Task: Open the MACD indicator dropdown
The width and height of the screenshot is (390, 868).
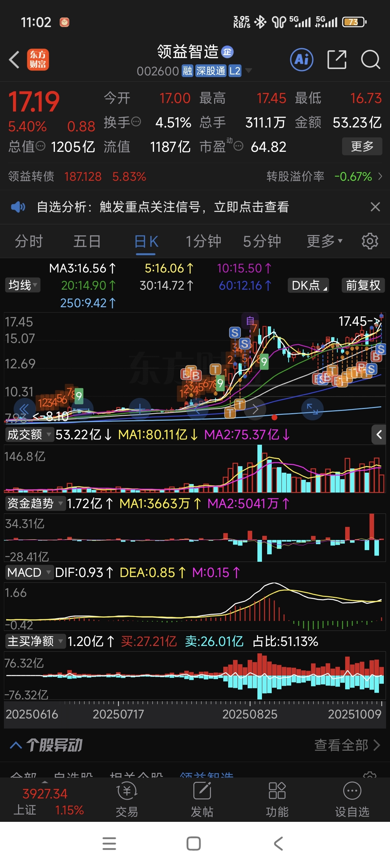Action: coord(29,572)
